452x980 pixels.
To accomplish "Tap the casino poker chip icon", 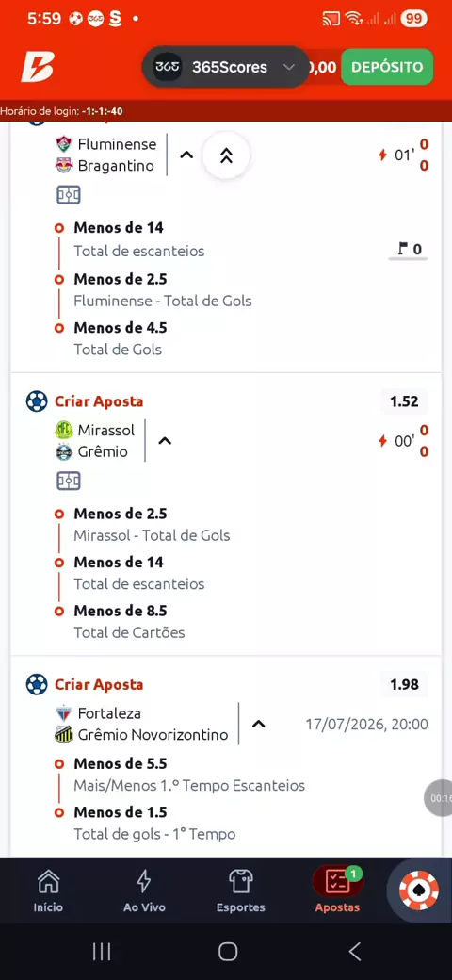I will pos(420,888).
